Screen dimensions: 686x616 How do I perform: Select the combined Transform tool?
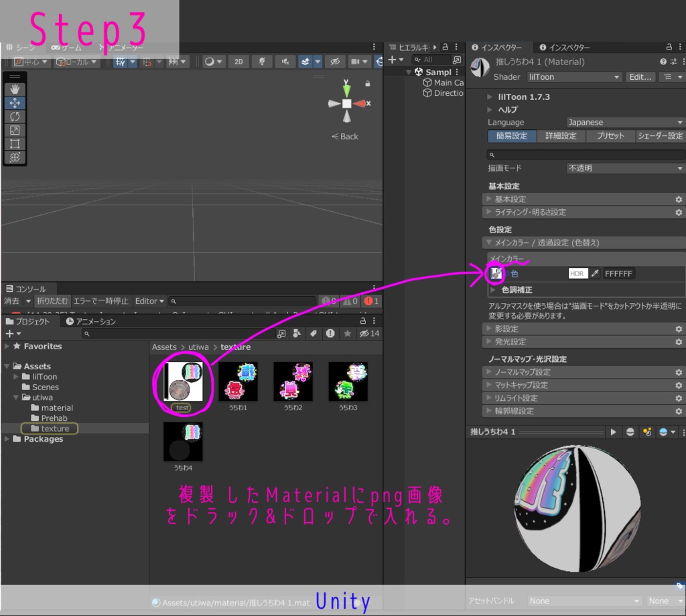pyautogui.click(x=15, y=157)
